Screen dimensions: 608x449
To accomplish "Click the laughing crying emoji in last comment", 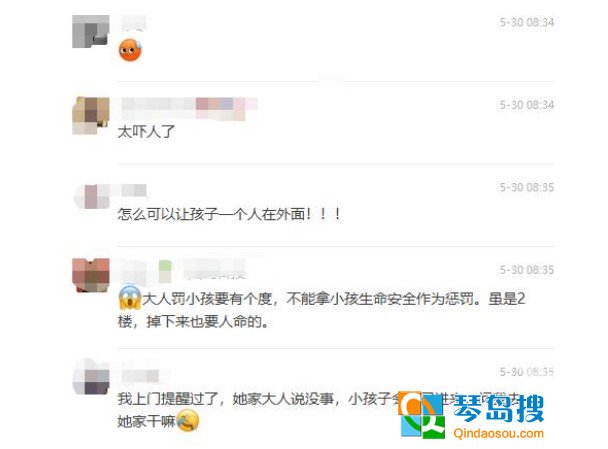I will pos(188,420).
